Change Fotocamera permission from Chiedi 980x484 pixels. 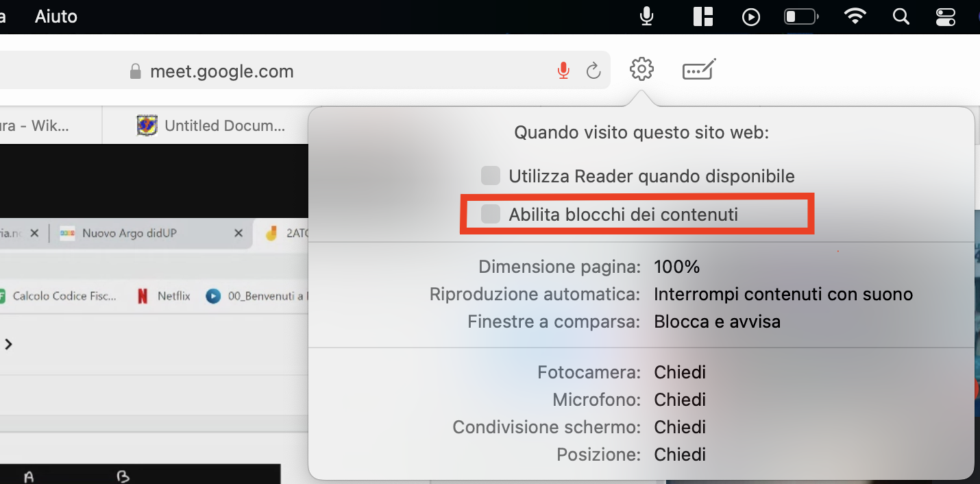[680, 372]
